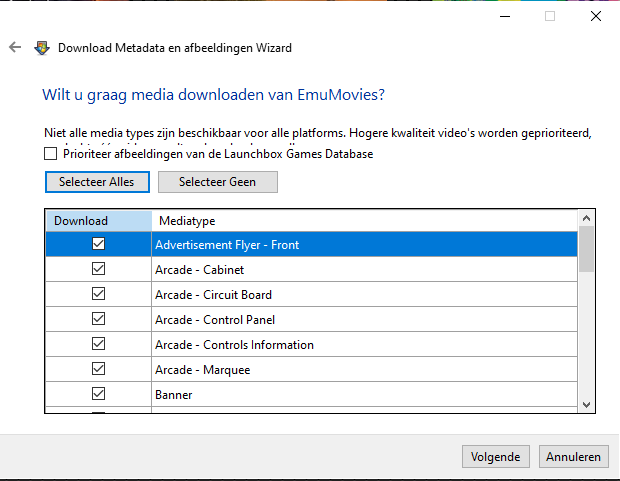Enable Prioriteer afbeeldingen van Launchbox Games Database
620x481 pixels.
tap(51, 154)
